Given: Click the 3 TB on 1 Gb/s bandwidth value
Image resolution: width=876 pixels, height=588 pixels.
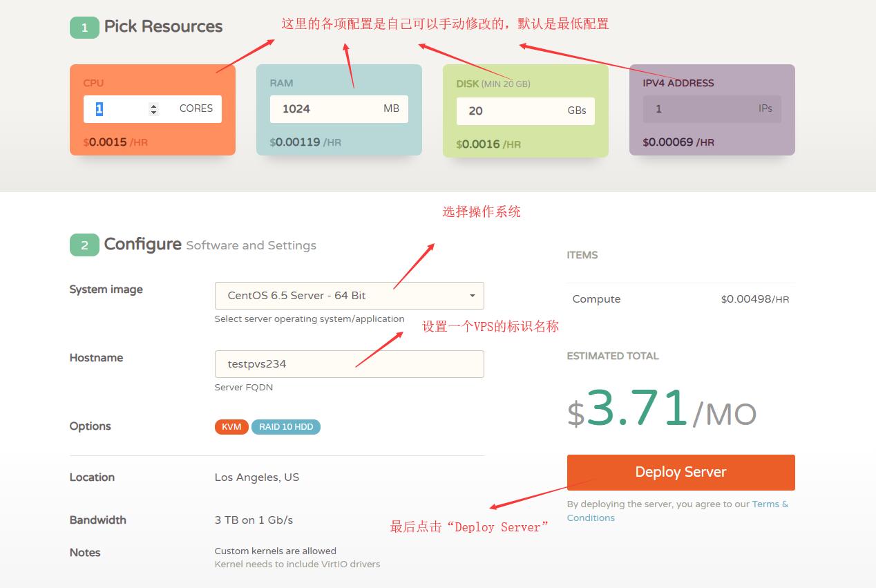Looking at the screenshot, I should click(x=254, y=520).
